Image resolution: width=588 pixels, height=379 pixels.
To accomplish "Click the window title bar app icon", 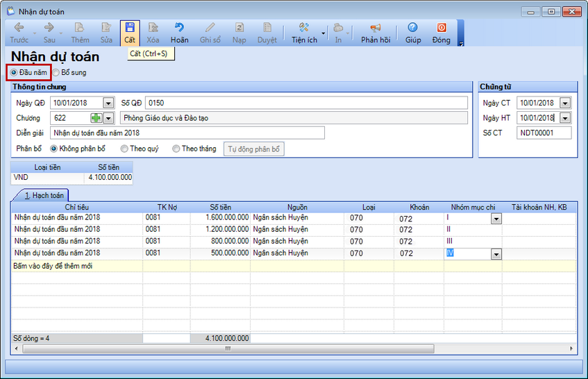I will tap(11, 11).
